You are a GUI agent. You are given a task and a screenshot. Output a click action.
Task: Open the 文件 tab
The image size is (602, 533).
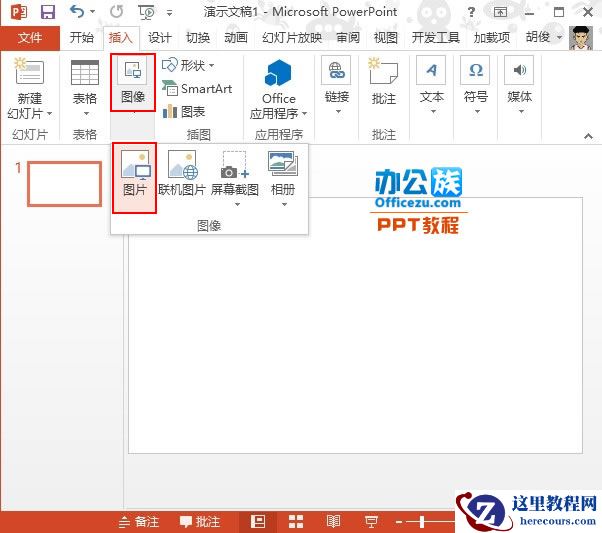tap(30, 38)
